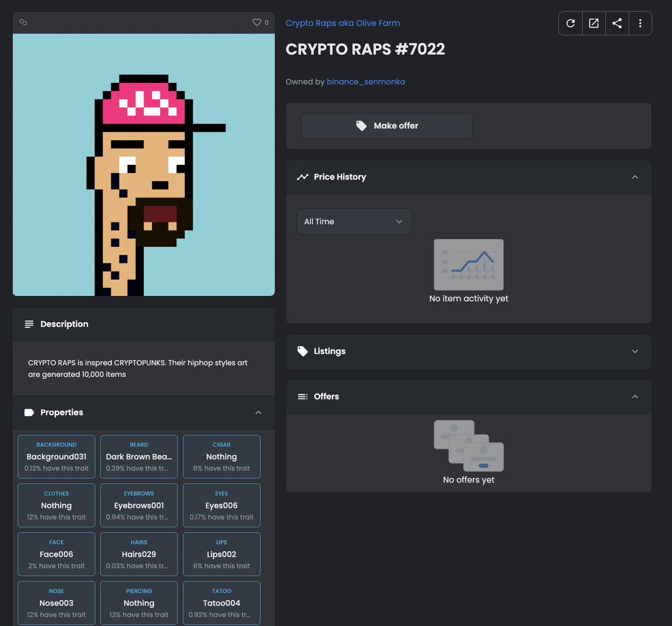Select the Eyebrows001 trait card
672x626 pixels.
139,506
